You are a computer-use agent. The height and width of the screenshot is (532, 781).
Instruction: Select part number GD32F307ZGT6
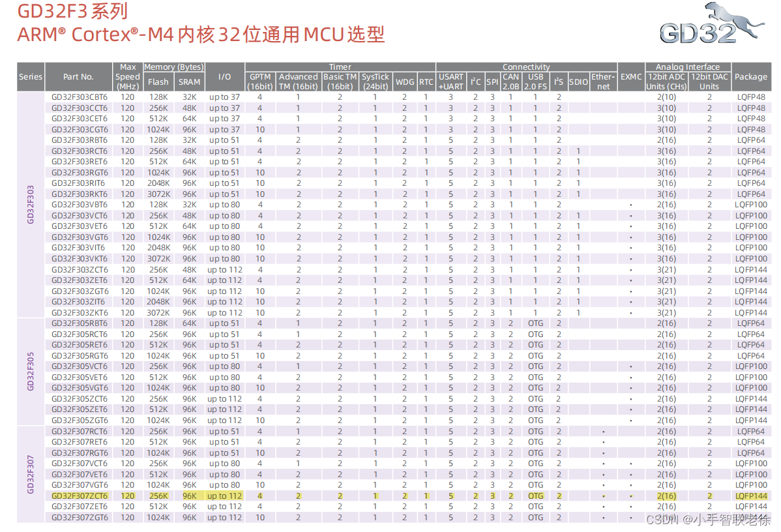point(80,517)
